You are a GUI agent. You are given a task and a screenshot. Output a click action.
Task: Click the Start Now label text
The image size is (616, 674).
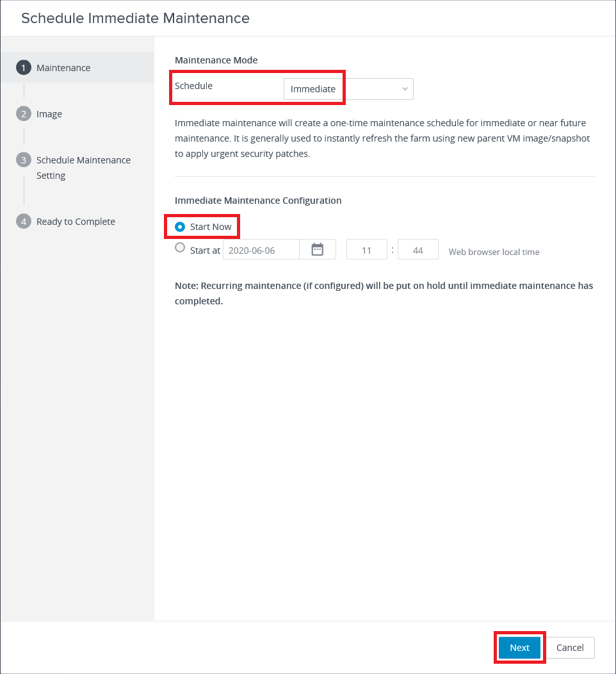click(x=211, y=227)
